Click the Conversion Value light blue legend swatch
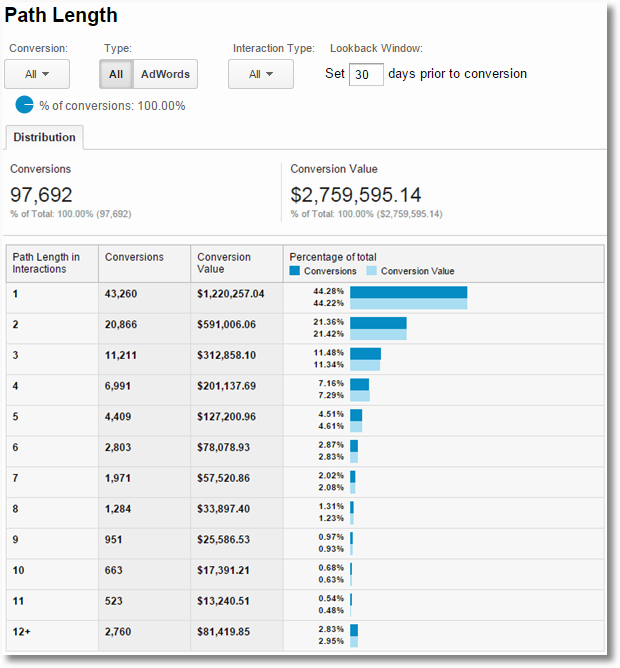The height and width of the screenshot is (668, 620). click(x=372, y=271)
